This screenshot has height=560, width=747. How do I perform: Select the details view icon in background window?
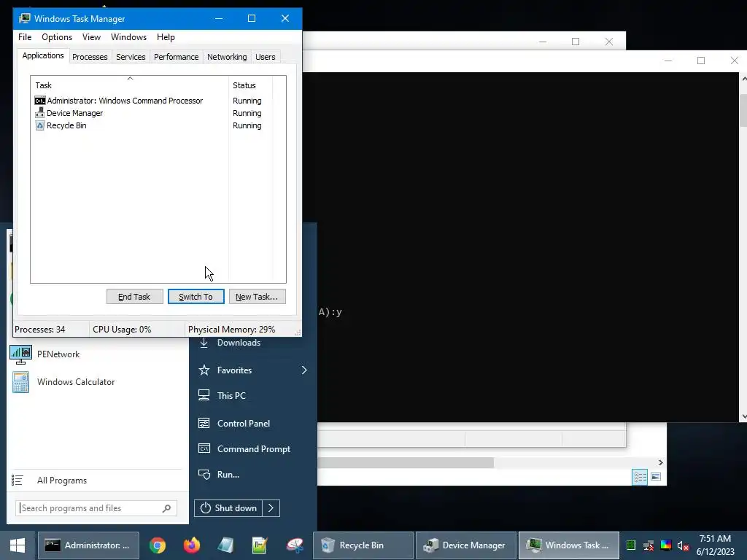(x=640, y=477)
